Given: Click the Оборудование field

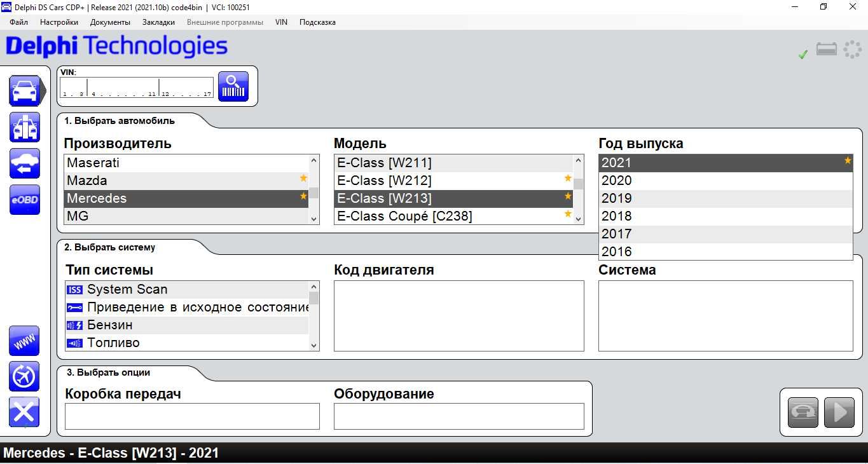Looking at the screenshot, I should [458, 416].
